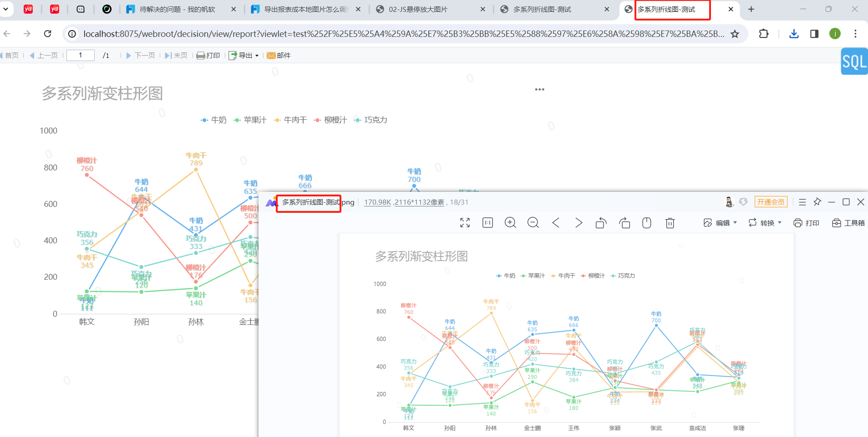Enter fullscreen in the image viewer
This screenshot has height=437, width=868.
click(465, 223)
